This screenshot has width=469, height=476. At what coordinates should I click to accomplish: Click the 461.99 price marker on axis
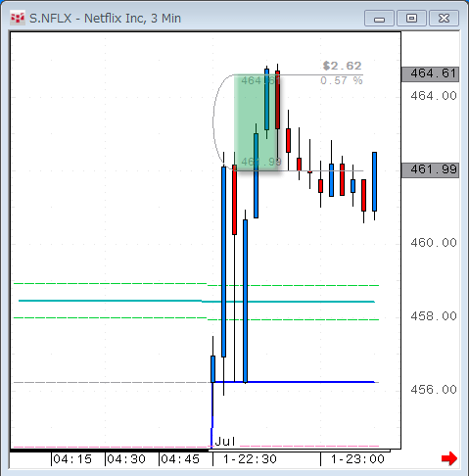[x=430, y=169]
